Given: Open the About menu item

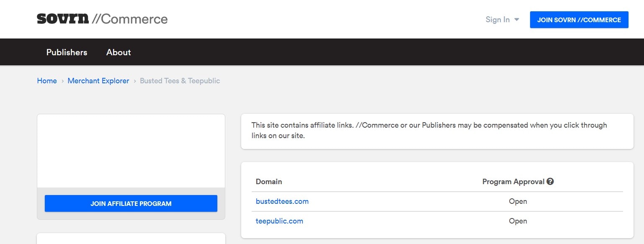Looking at the screenshot, I should (x=118, y=52).
